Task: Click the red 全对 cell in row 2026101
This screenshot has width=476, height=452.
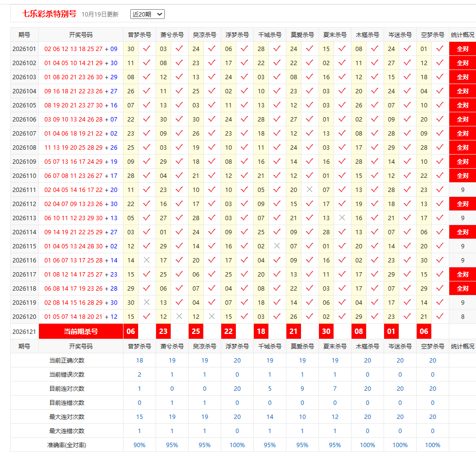Action: pyautogui.click(x=463, y=49)
